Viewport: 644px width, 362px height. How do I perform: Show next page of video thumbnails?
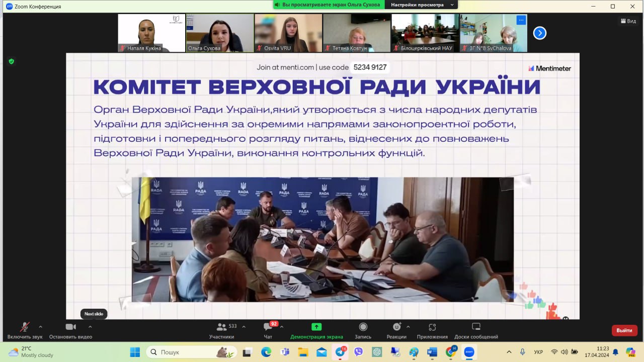coord(540,33)
